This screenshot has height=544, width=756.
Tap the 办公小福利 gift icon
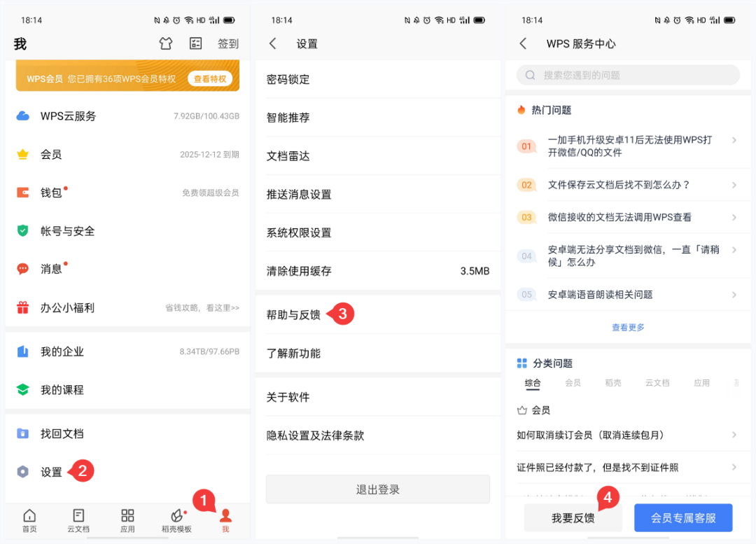[22, 307]
